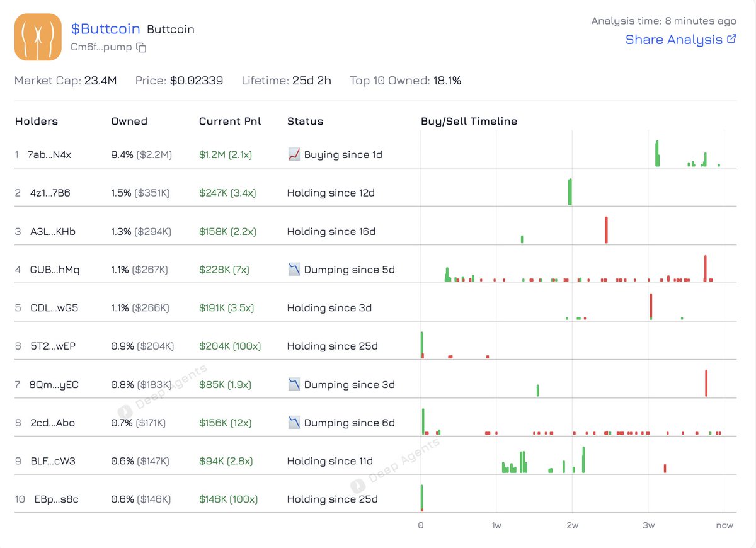Click the $204K (100x) PnL value
Image resolution: width=756 pixels, height=548 pixels.
tap(230, 346)
